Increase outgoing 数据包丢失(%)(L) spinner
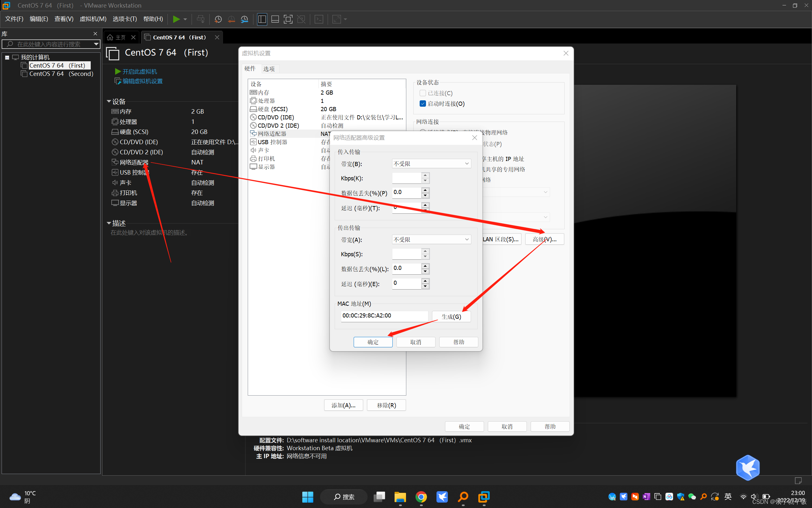This screenshot has height=508, width=812. 425,266
